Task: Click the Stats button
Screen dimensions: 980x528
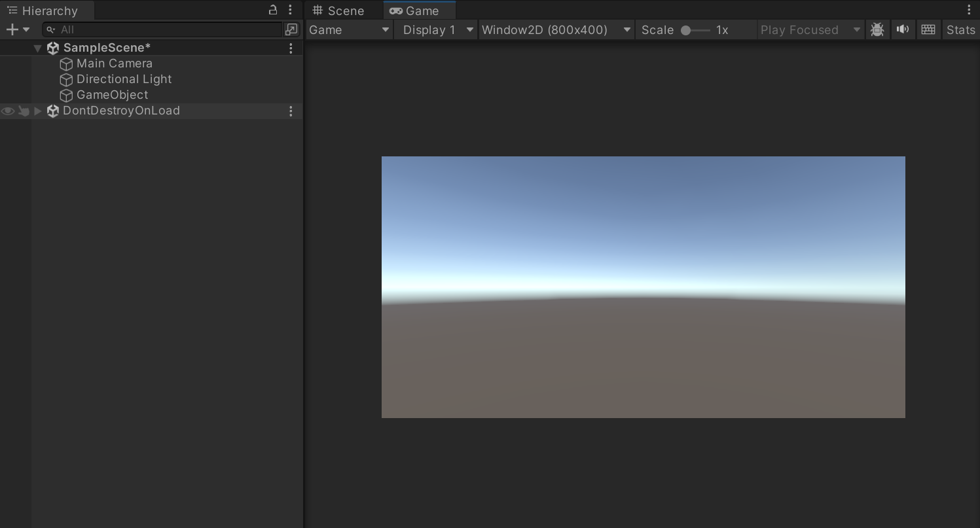Action: (960, 30)
